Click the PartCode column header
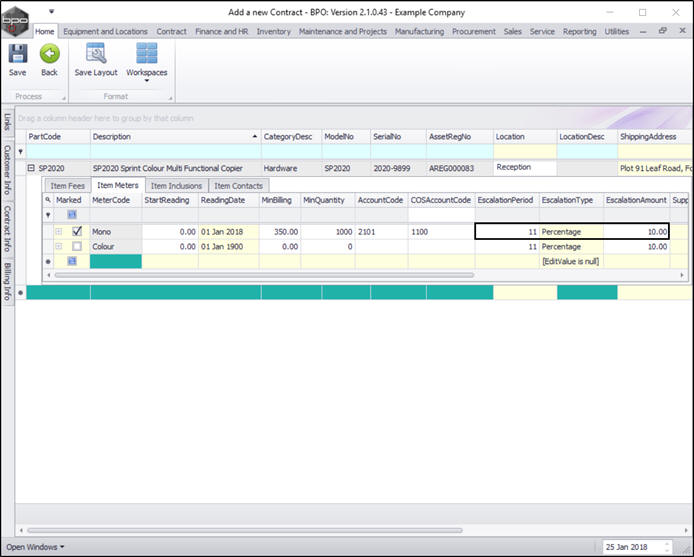This screenshot has width=694, height=557. coord(58,136)
